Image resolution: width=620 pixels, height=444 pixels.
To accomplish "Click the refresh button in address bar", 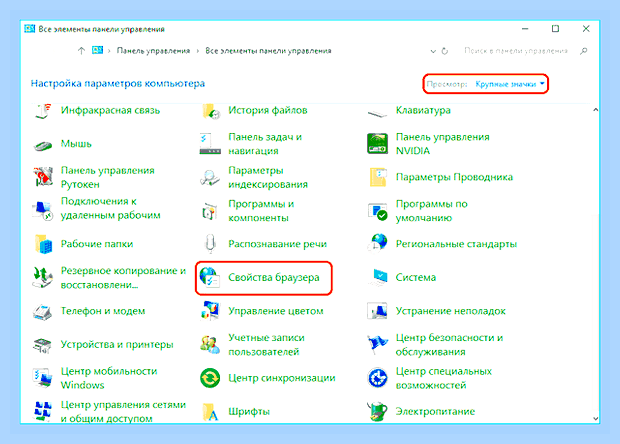I will pyautogui.click(x=445, y=51).
